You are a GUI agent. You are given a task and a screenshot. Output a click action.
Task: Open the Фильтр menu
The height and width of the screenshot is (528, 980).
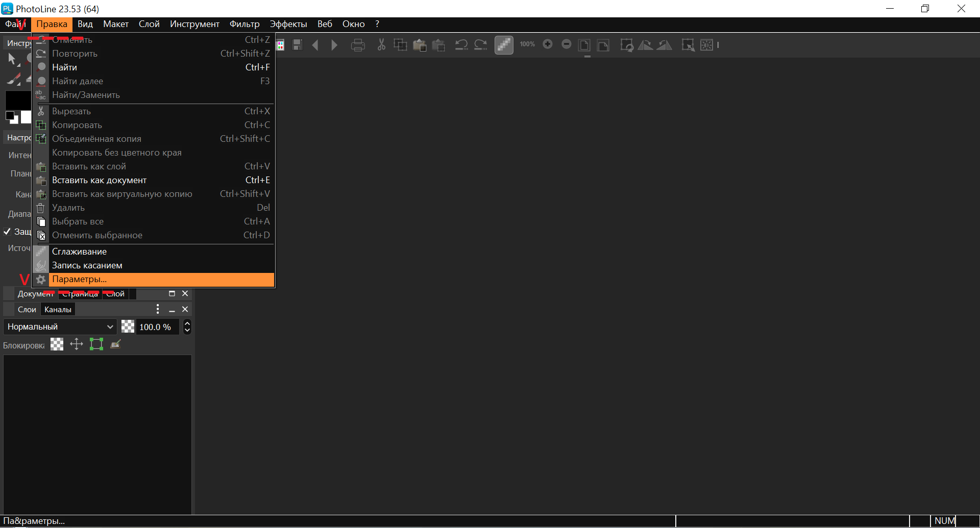244,24
